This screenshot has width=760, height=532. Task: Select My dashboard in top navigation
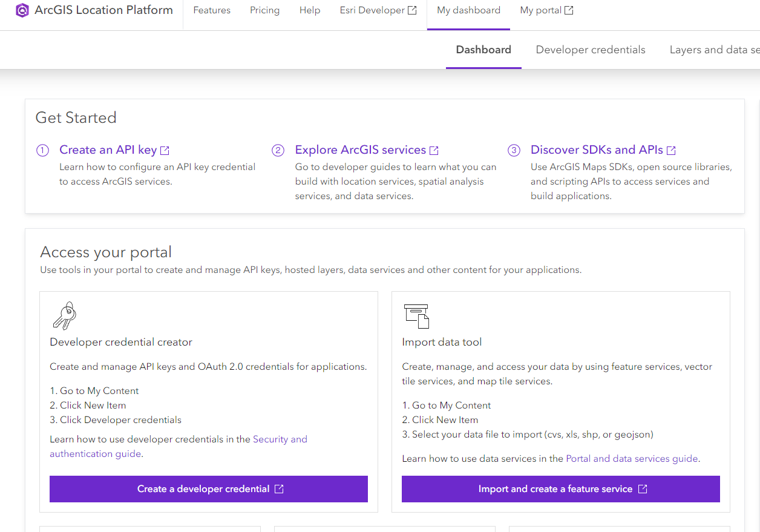coord(468,10)
